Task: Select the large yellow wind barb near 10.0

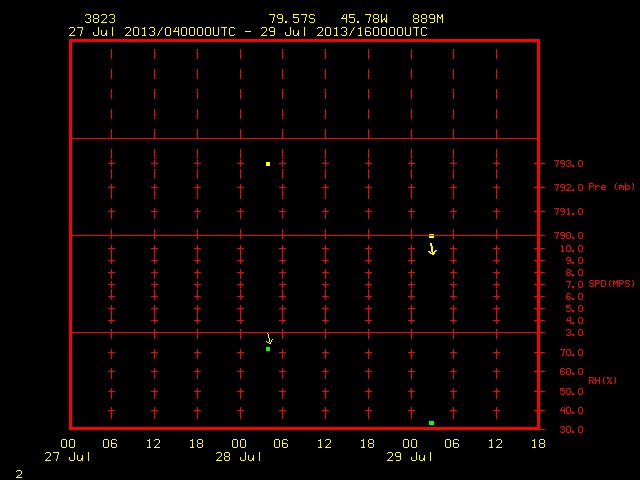Action: (432, 249)
